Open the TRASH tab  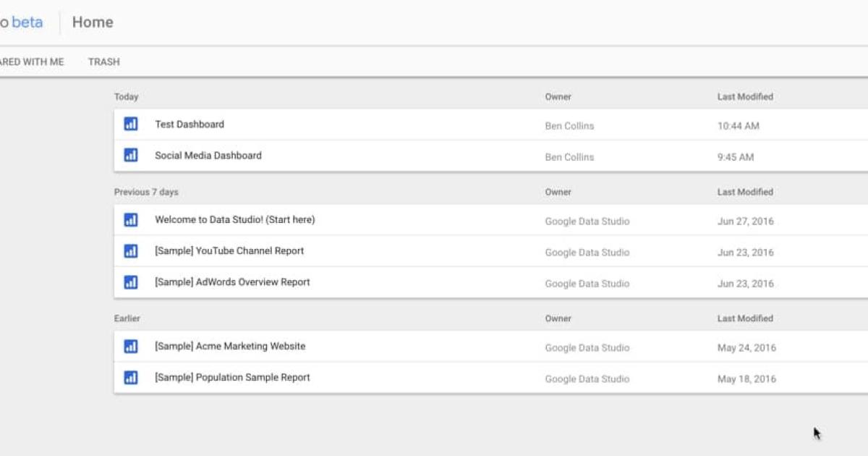[103, 62]
